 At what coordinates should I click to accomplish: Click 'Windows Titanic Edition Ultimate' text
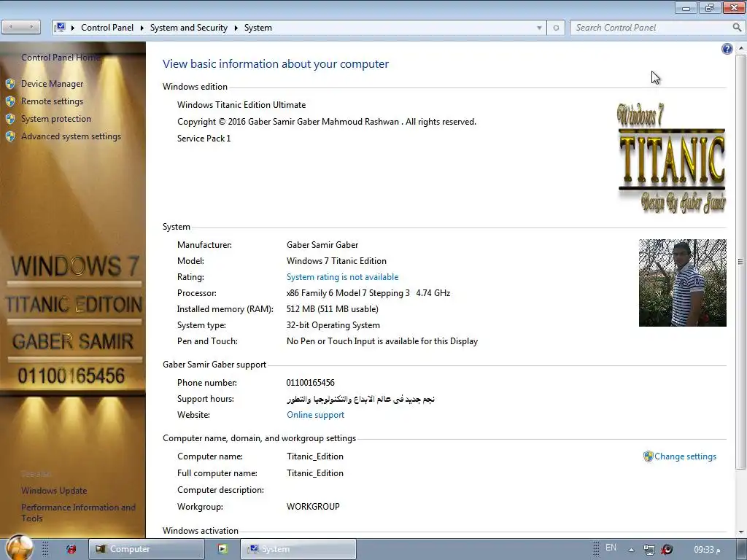tap(241, 105)
